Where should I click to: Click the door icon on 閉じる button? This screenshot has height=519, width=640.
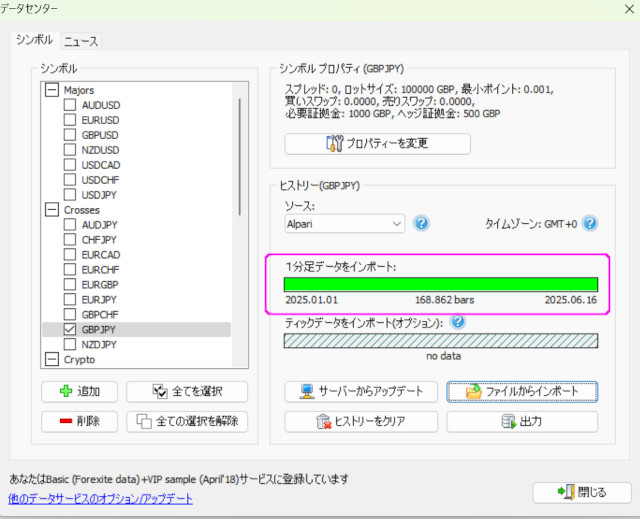(567, 492)
